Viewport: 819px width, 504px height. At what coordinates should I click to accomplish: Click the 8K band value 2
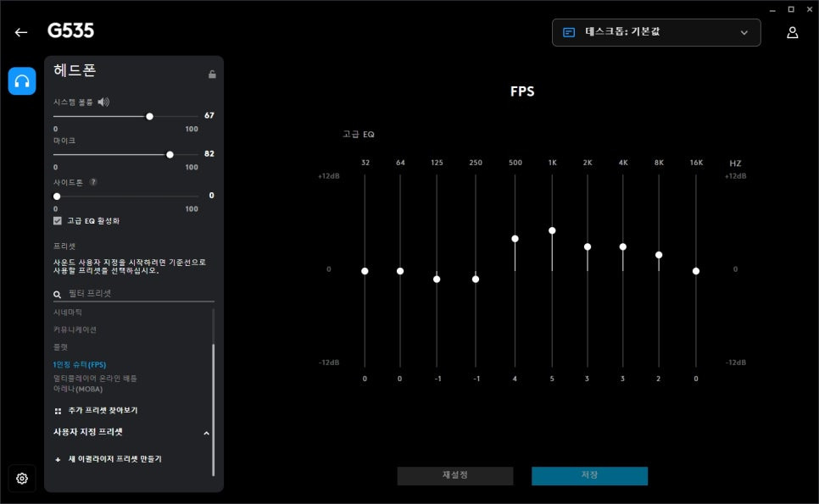pyautogui.click(x=658, y=379)
